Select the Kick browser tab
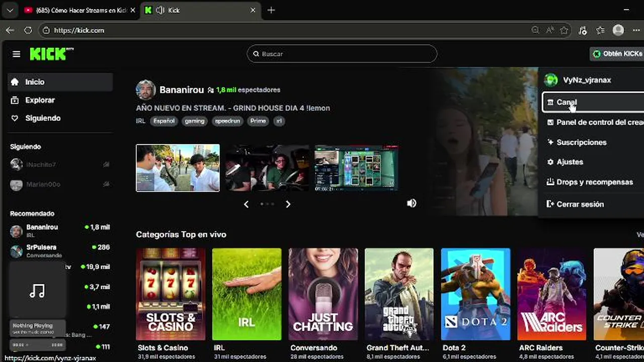644x362 pixels. tap(200, 10)
